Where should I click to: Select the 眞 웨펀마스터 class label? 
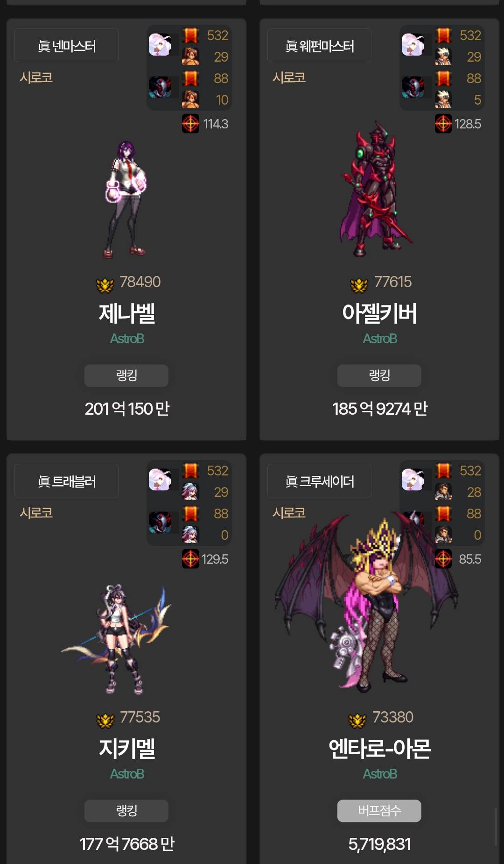pyautogui.click(x=319, y=46)
